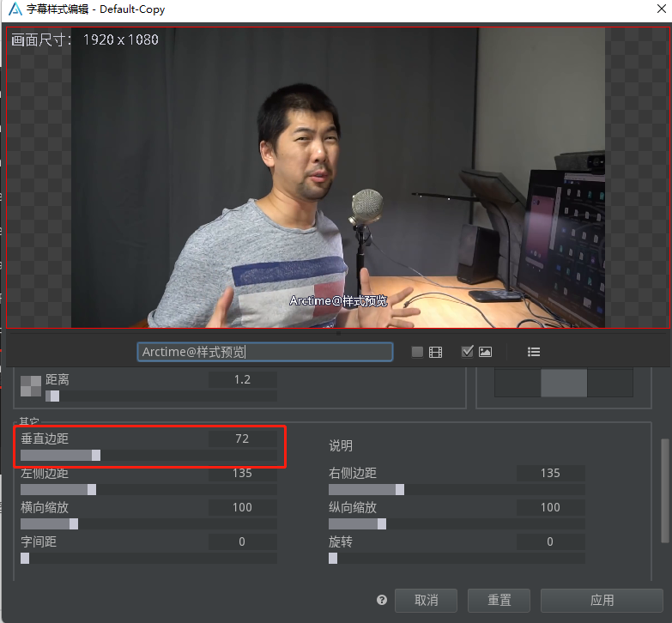Click the 右侧边距 slider handle
This screenshot has height=623, width=672.
[x=400, y=489]
